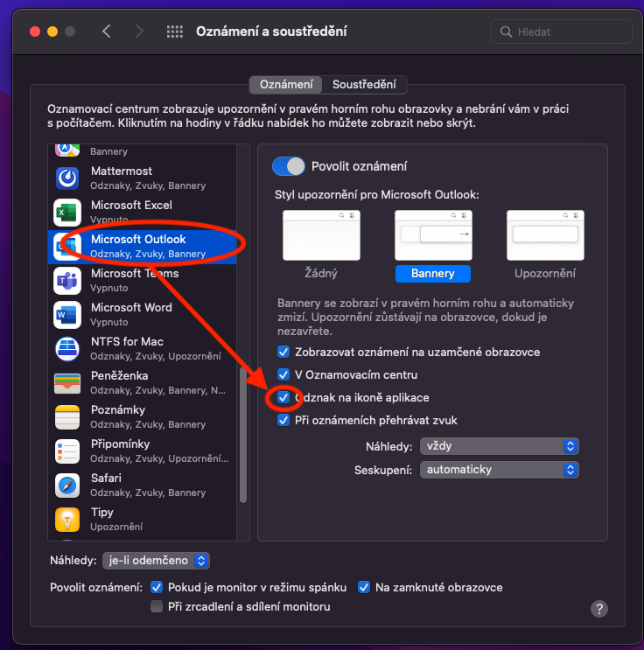
Task: Select the Upozornění alert style thumbnail
Action: pyautogui.click(x=545, y=235)
